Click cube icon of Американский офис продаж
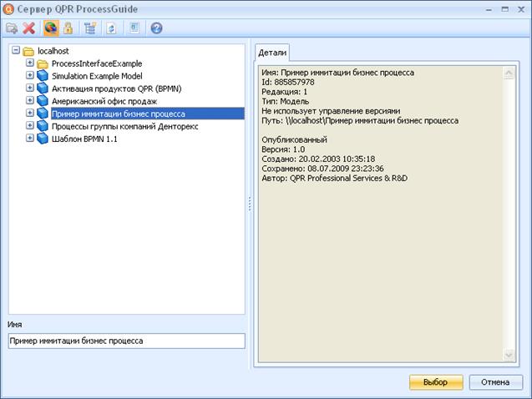Viewport: 532px width, 399px height. 43,101
